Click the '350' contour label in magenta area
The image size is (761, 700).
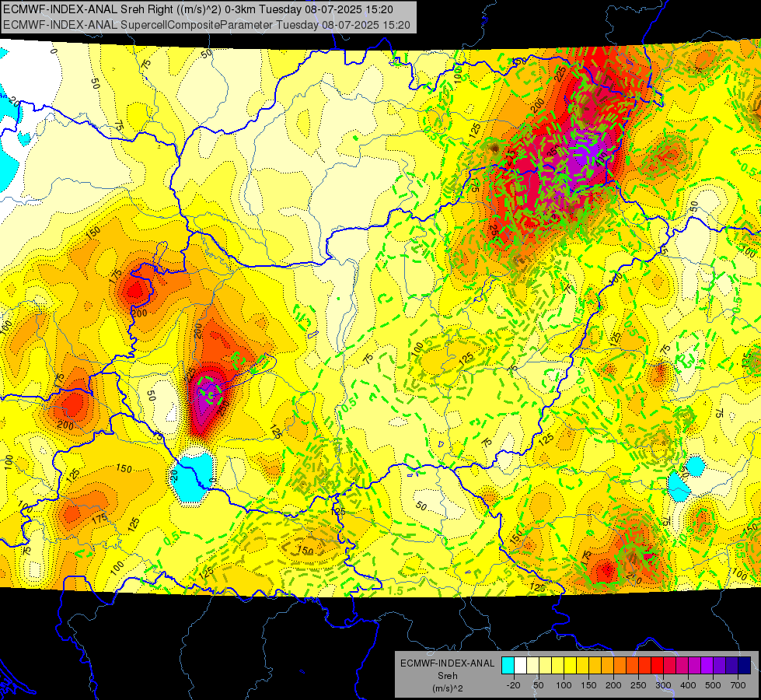tap(552, 152)
